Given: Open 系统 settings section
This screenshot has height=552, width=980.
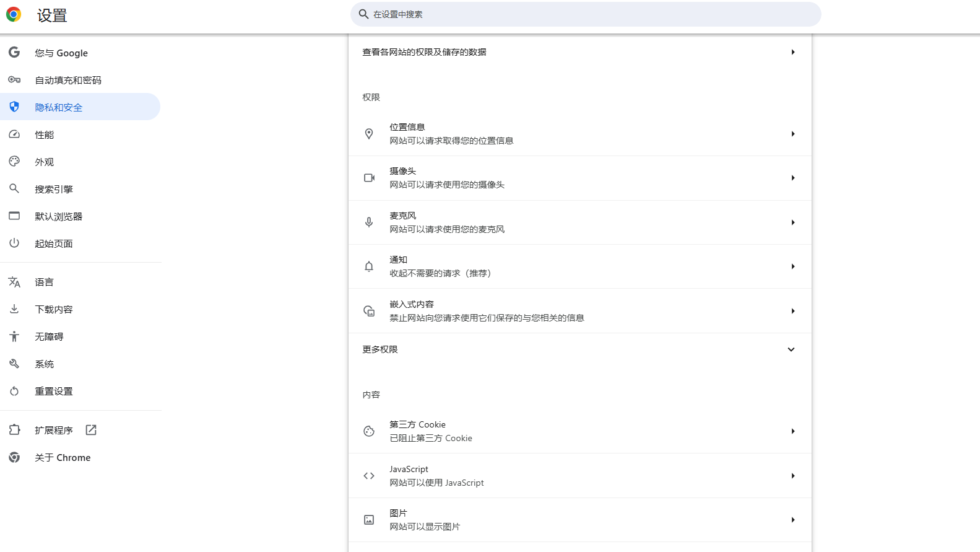Looking at the screenshot, I should tap(80, 364).
